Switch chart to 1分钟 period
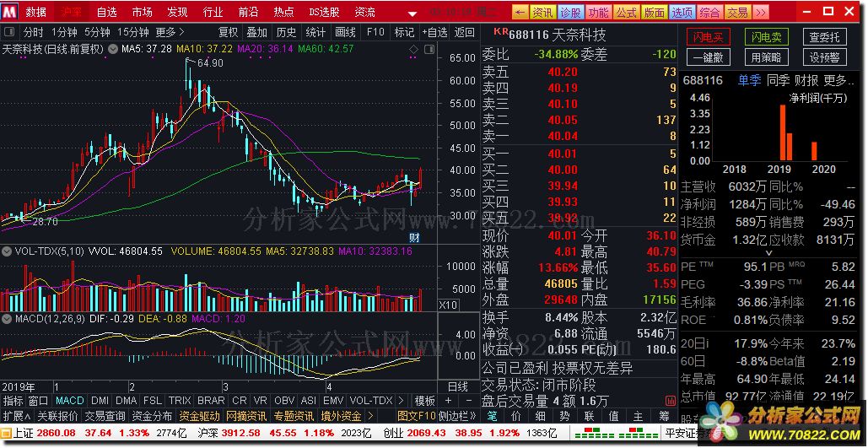 click(x=63, y=32)
